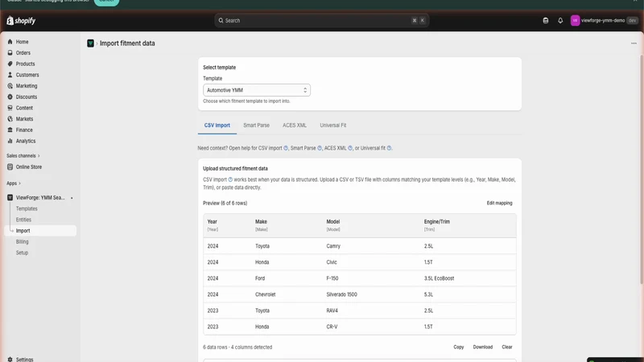Click the teal Cancel button in debugging banner
This screenshot has width=644, height=362.
point(106,2)
